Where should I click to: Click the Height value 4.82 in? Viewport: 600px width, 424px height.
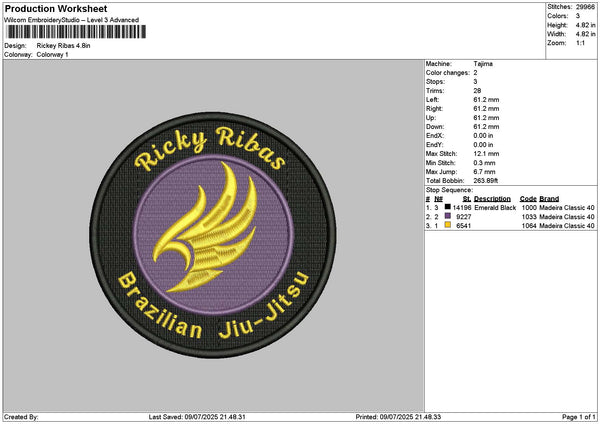pyautogui.click(x=585, y=25)
